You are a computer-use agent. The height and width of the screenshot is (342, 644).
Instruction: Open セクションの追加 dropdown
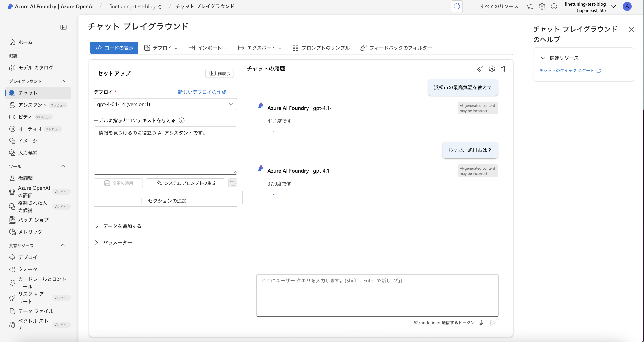click(x=165, y=201)
